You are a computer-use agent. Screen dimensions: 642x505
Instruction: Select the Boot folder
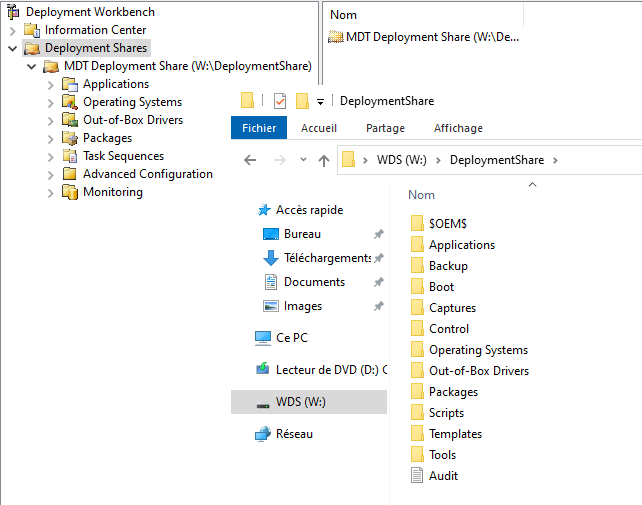[432, 287]
